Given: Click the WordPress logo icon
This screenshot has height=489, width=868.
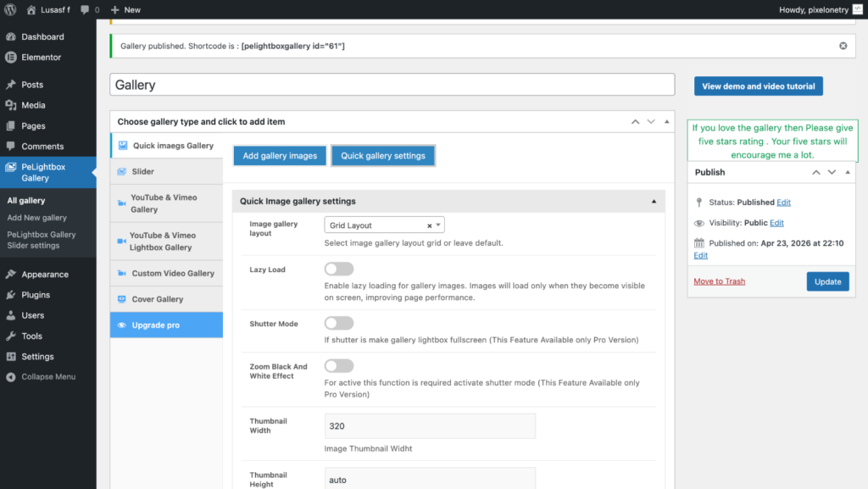Looking at the screenshot, I should [10, 9].
